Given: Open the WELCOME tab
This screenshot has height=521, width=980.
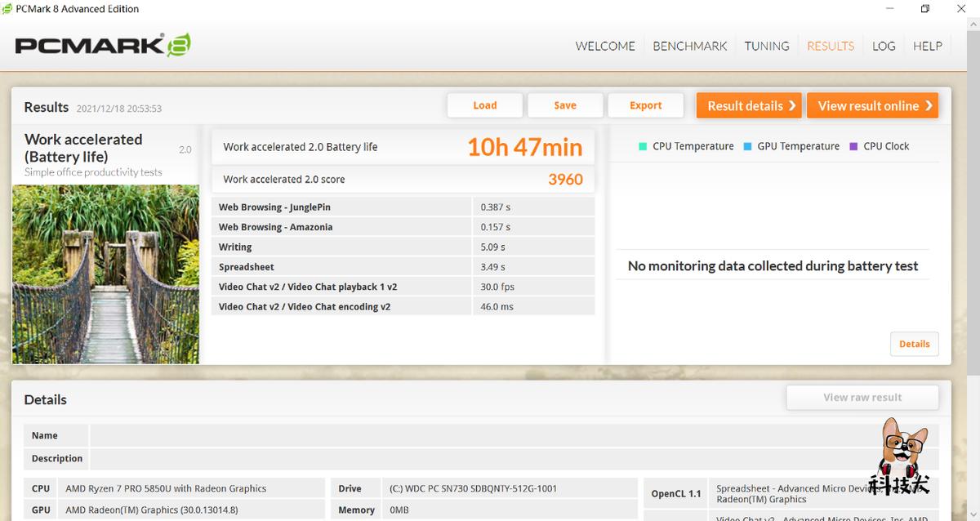Looking at the screenshot, I should (605, 46).
